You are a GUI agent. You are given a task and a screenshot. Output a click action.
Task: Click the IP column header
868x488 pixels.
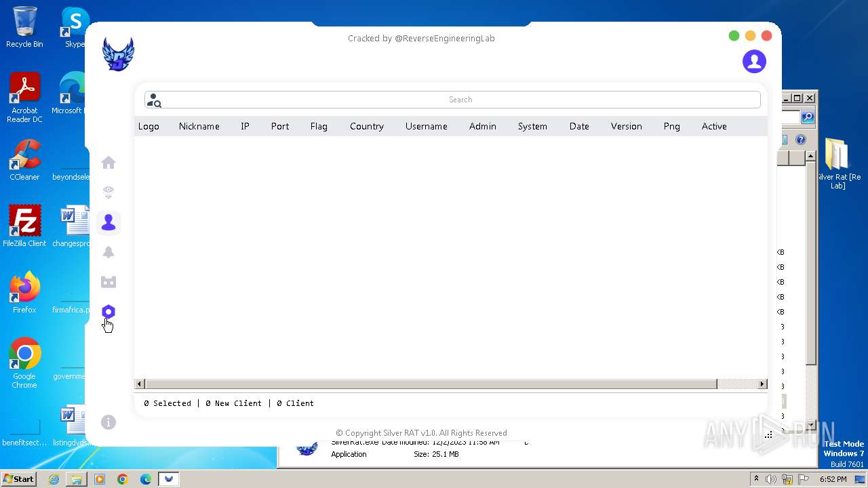point(245,126)
